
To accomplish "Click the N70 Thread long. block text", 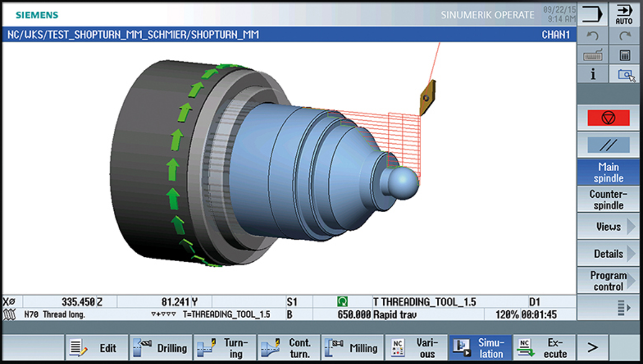I will pos(55,314).
